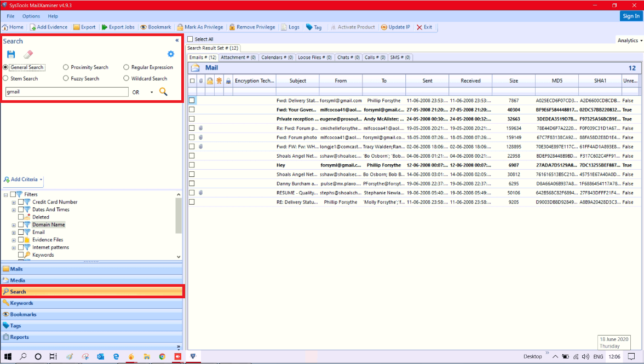
Task: Check the Select All checkbox
Action: point(190,39)
